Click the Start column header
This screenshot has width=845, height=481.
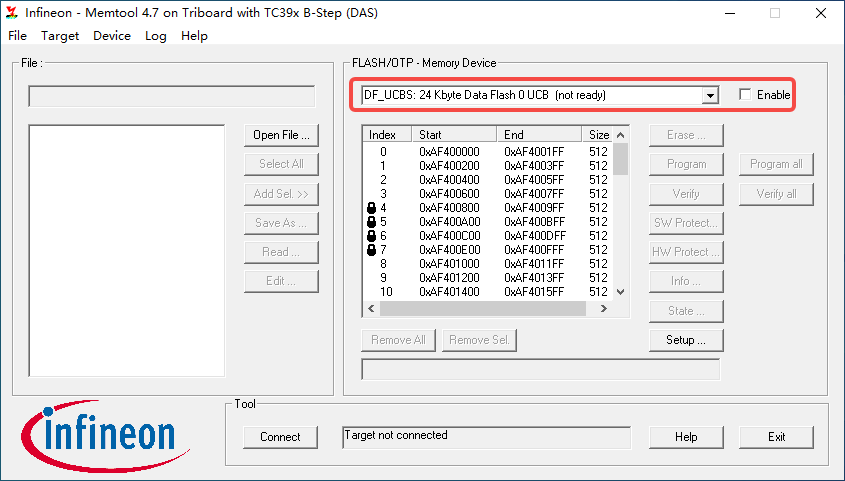454,135
